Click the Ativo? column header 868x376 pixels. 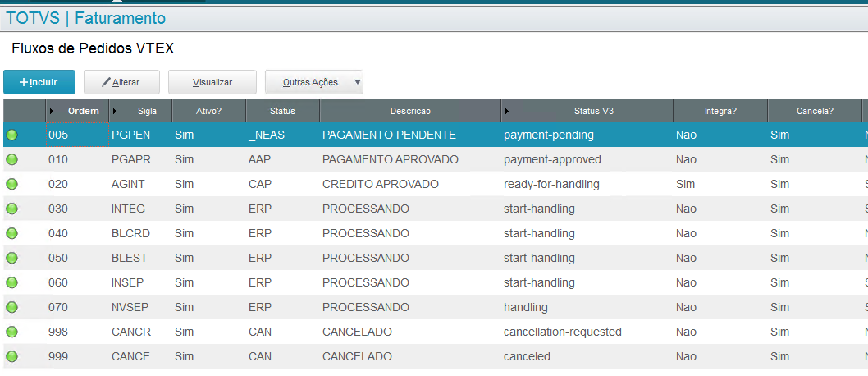[x=209, y=111]
